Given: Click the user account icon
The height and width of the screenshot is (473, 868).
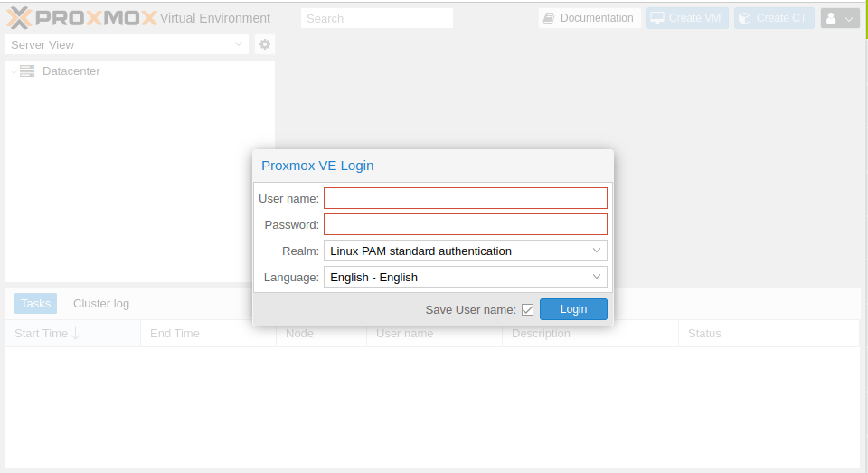Looking at the screenshot, I should pos(831,18).
